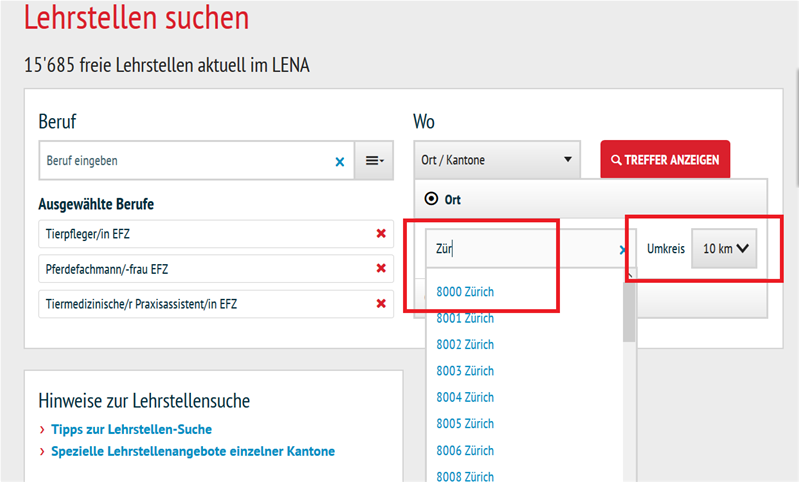This screenshot has height=482, width=799.
Task: Focus the Beruf eingeben input field
Action: [x=185, y=161]
